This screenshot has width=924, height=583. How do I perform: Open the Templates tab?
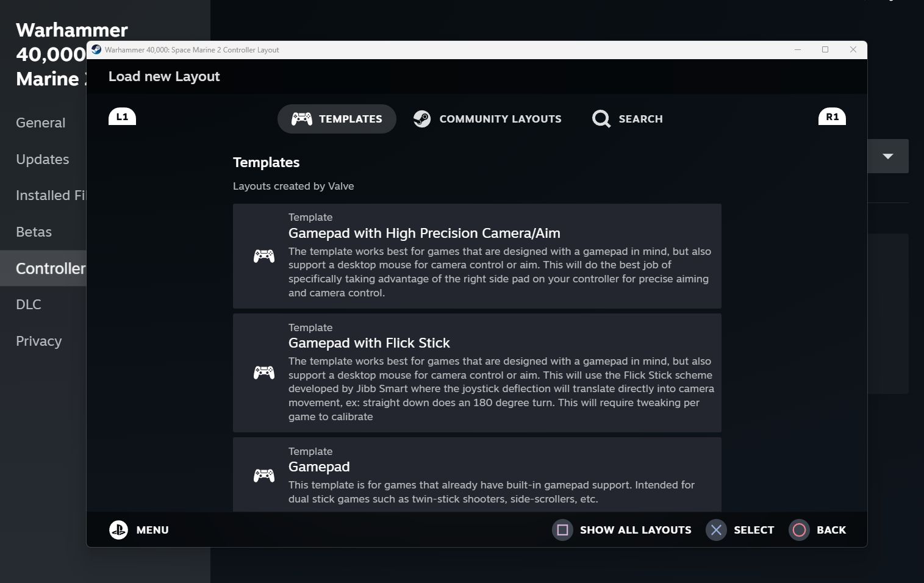(x=337, y=119)
